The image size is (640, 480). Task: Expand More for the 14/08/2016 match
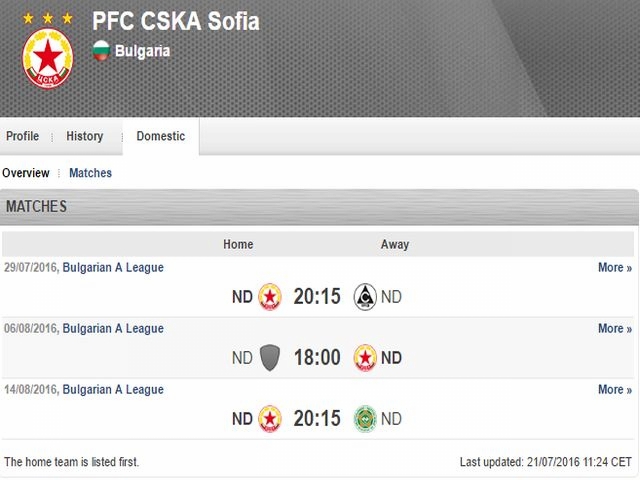[x=615, y=389]
